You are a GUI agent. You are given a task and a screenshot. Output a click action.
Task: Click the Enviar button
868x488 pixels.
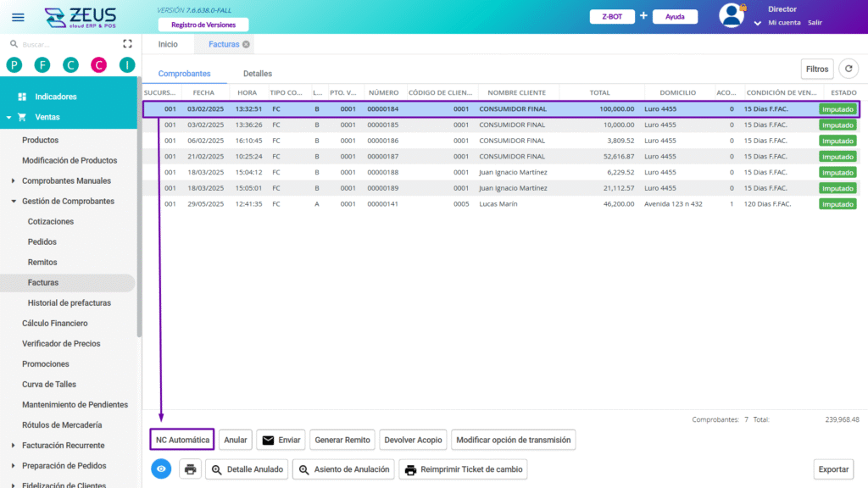(281, 440)
